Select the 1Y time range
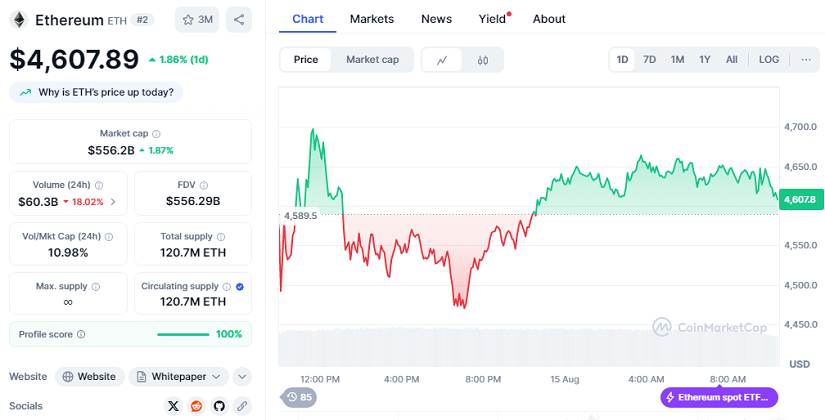 [x=705, y=59]
